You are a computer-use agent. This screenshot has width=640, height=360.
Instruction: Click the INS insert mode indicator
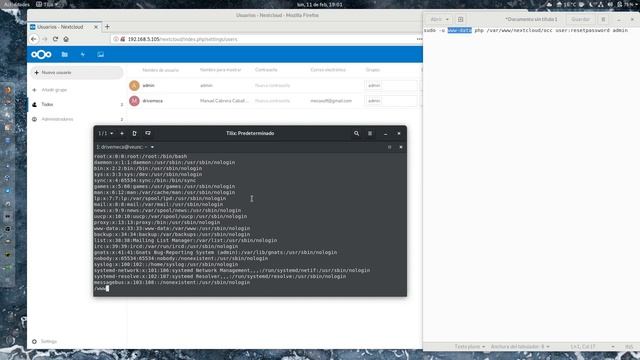pos(629,347)
